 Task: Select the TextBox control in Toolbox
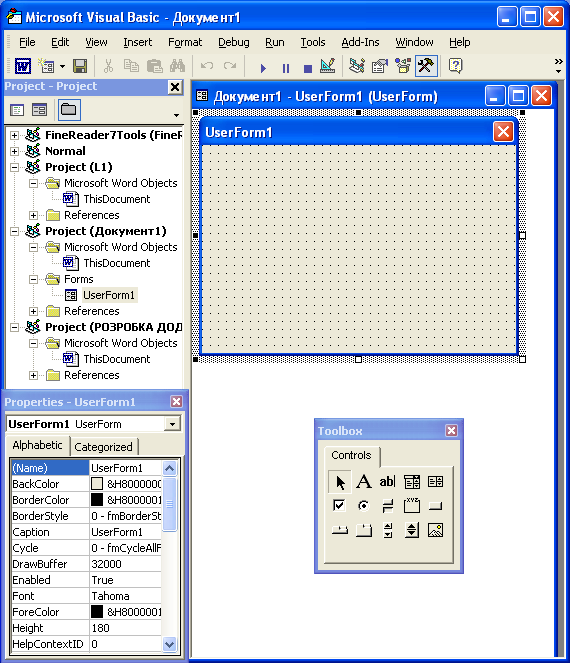tap(387, 482)
